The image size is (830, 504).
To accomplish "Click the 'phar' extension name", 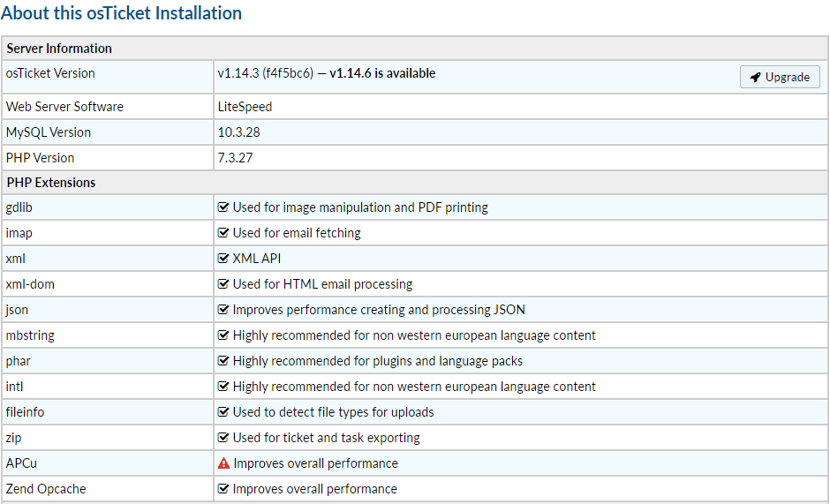I will click(x=18, y=361).
